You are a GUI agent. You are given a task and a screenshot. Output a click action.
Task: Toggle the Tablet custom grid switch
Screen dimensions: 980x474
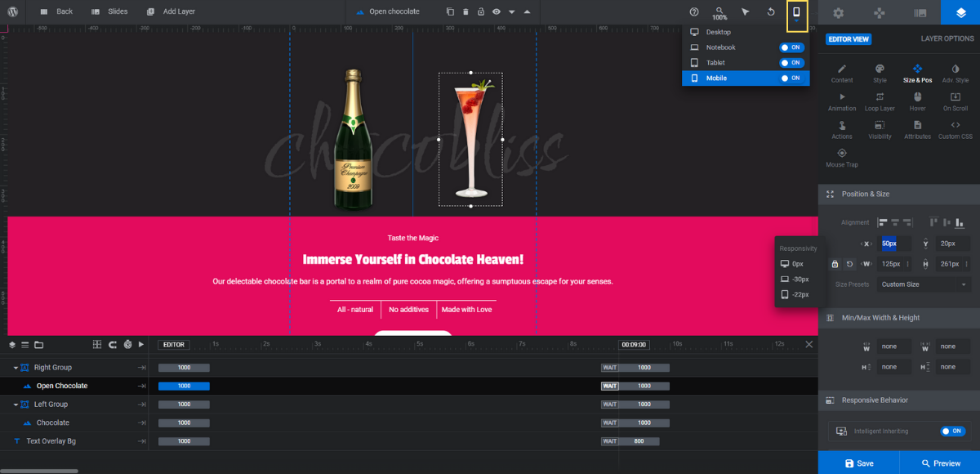791,63
